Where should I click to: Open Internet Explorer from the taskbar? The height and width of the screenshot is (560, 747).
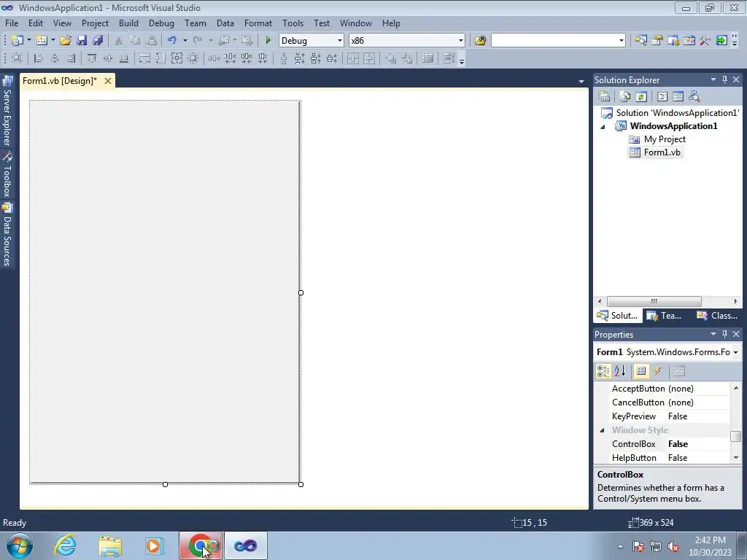click(x=65, y=545)
